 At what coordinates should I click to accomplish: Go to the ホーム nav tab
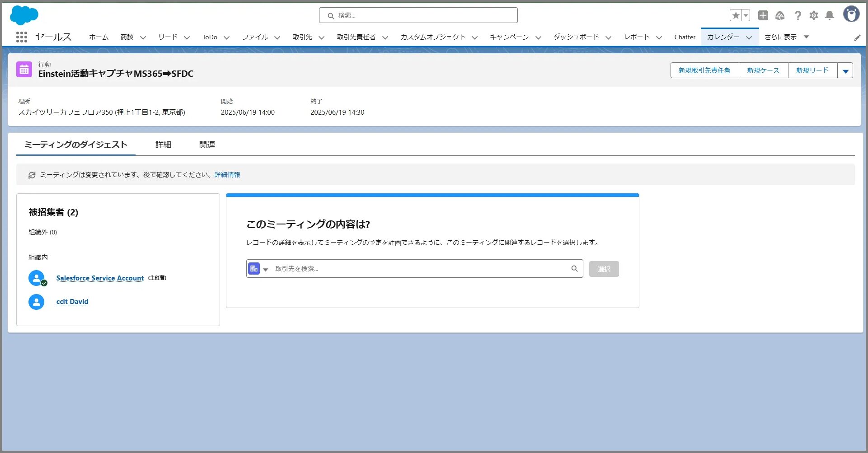[x=99, y=37]
